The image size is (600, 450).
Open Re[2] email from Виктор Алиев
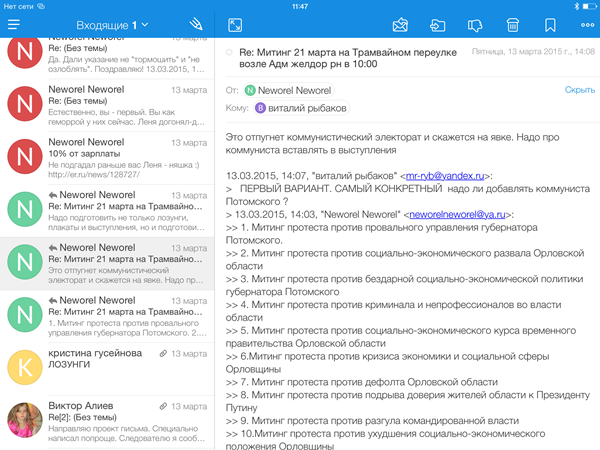[x=107, y=422]
